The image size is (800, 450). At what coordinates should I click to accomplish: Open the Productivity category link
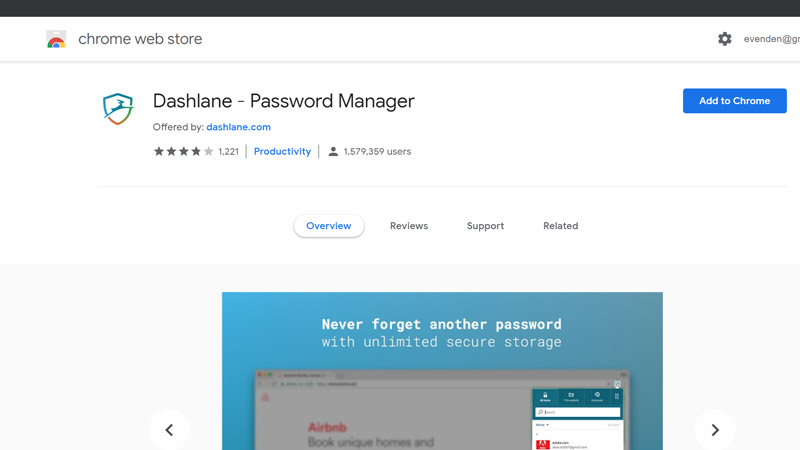coord(282,152)
